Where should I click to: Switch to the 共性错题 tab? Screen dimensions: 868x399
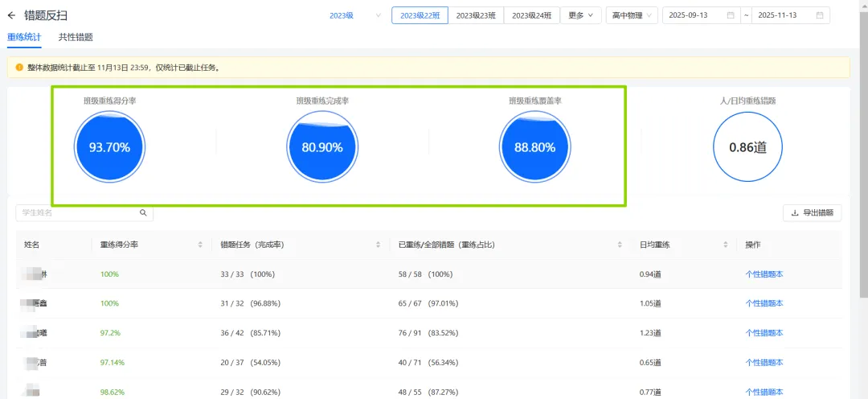pos(76,38)
